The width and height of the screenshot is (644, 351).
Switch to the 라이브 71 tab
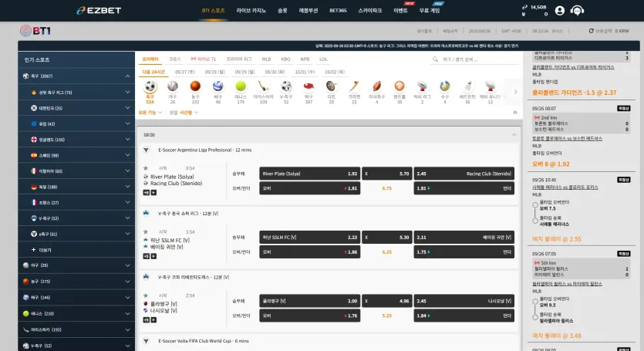(204, 59)
